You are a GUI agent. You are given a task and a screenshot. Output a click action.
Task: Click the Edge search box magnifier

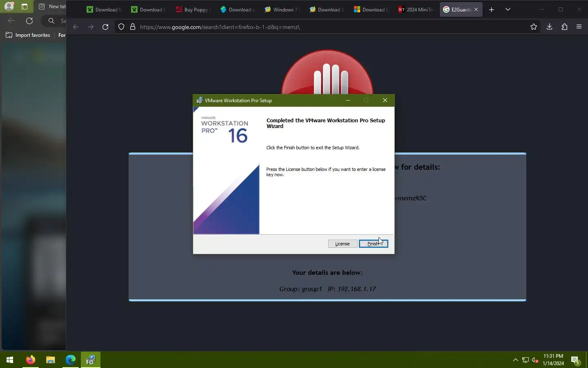point(51,21)
